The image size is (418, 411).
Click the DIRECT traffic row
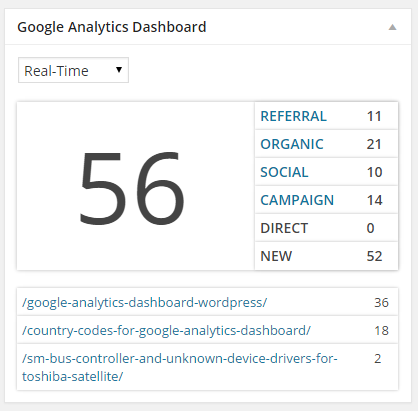coord(326,228)
